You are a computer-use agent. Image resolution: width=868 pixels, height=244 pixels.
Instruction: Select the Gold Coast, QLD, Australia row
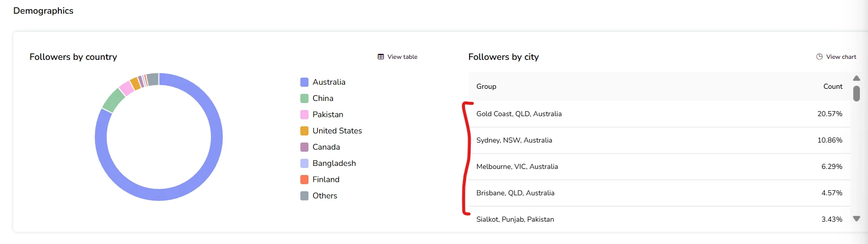tap(519, 114)
